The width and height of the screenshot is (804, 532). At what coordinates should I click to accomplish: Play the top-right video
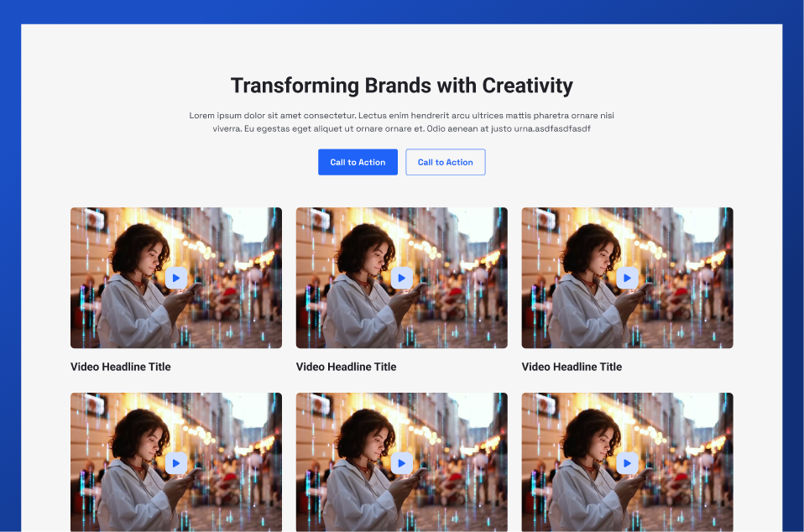coord(627,278)
